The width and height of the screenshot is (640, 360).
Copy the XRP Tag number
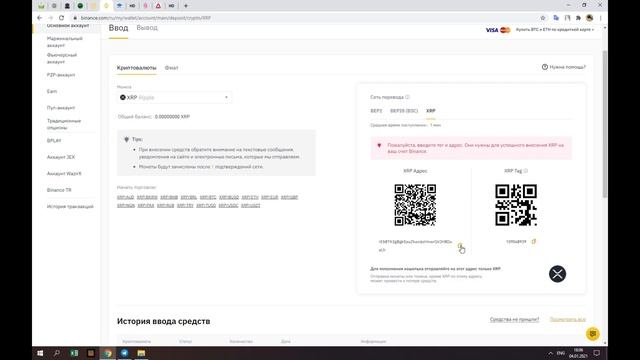pos(533,242)
